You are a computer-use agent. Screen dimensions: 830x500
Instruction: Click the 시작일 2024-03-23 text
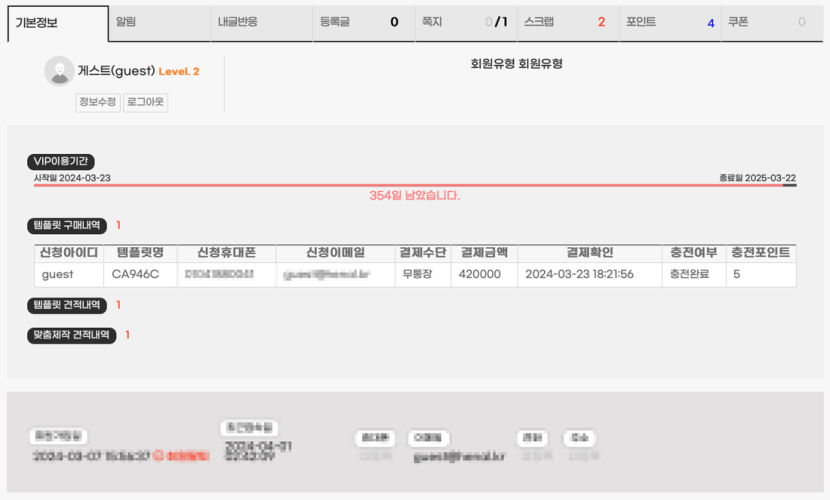(73, 178)
